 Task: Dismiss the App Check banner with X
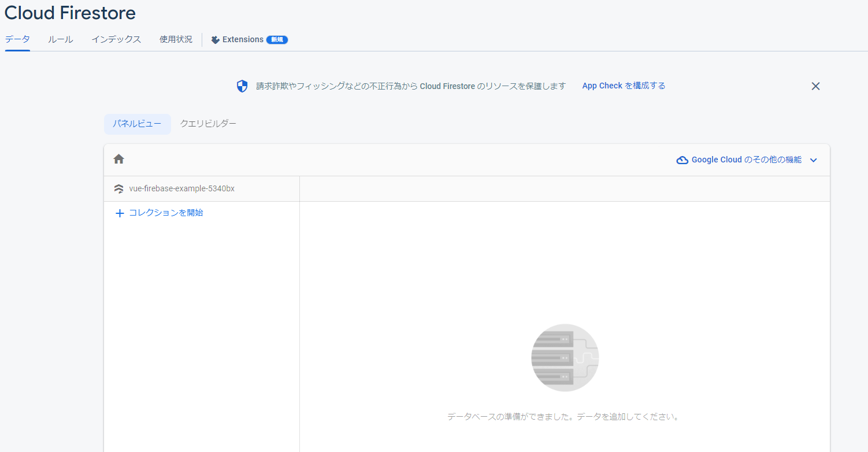click(x=815, y=86)
